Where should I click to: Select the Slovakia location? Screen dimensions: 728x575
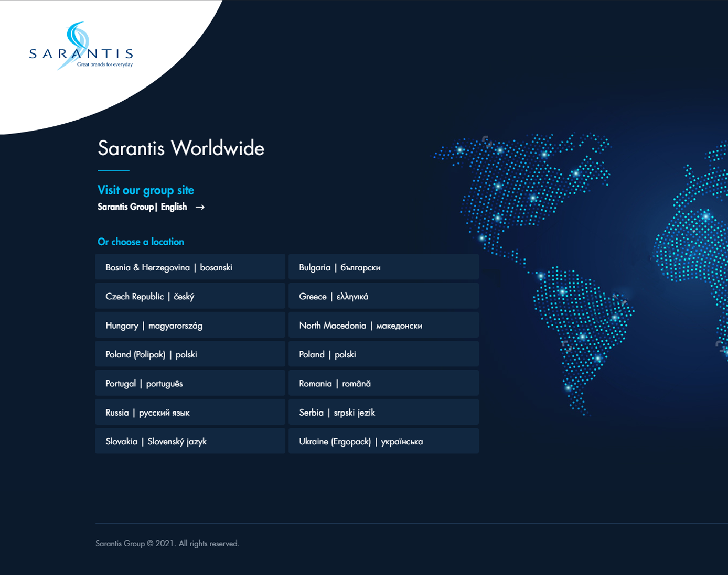[190, 441]
